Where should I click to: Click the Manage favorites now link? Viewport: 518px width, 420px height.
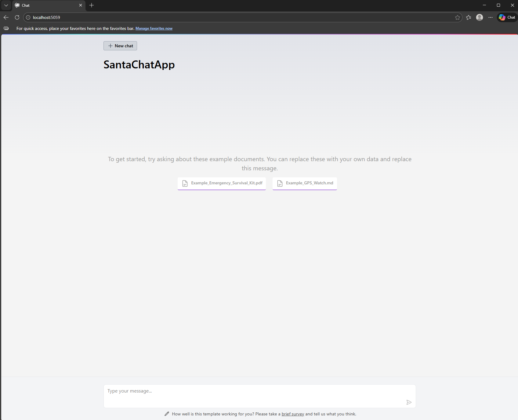click(x=154, y=28)
